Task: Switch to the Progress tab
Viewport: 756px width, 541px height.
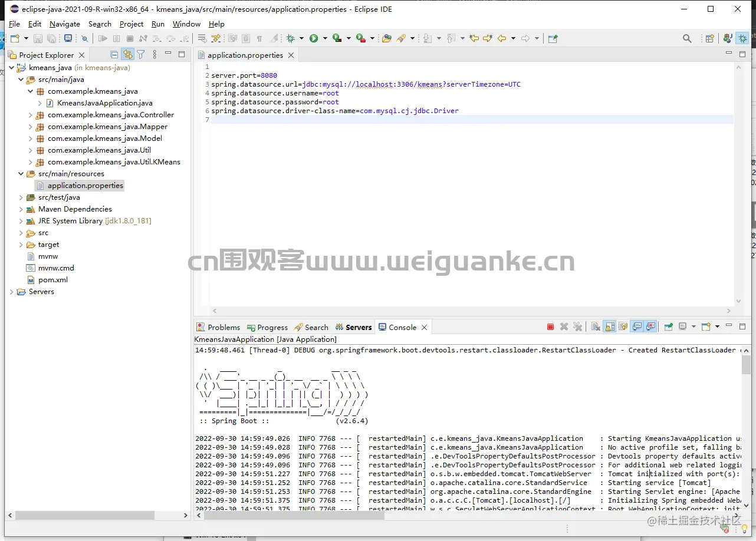Action: click(x=268, y=327)
